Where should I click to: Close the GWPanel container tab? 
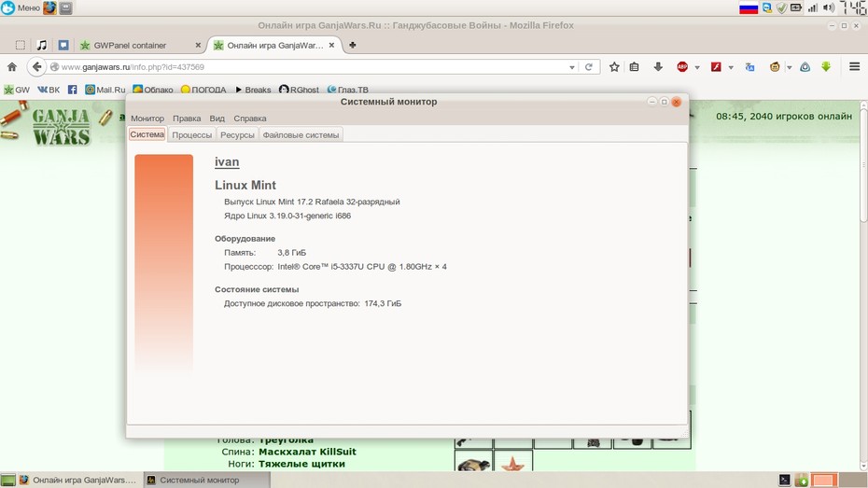(198, 46)
